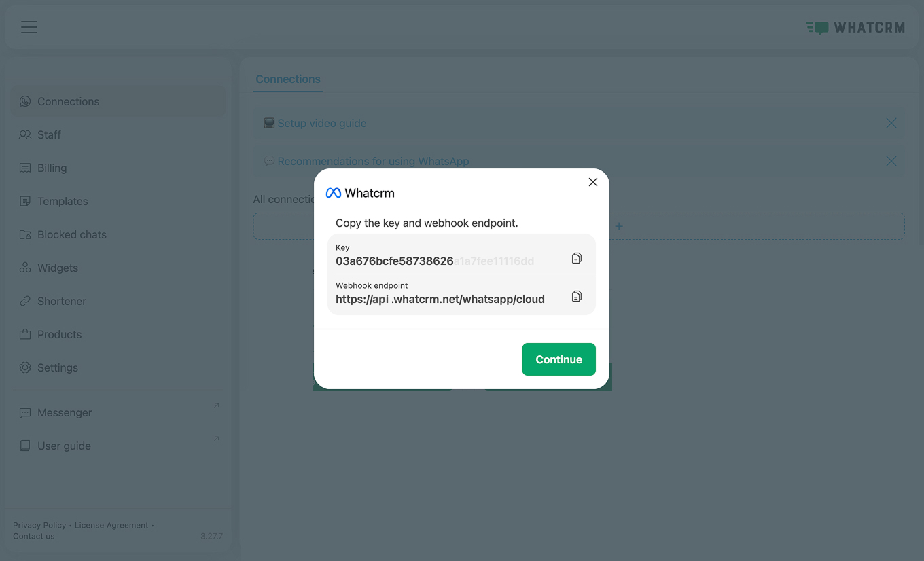Screen dimensions: 924x561
Task: Close the Whatcrm dialog
Action: click(593, 182)
